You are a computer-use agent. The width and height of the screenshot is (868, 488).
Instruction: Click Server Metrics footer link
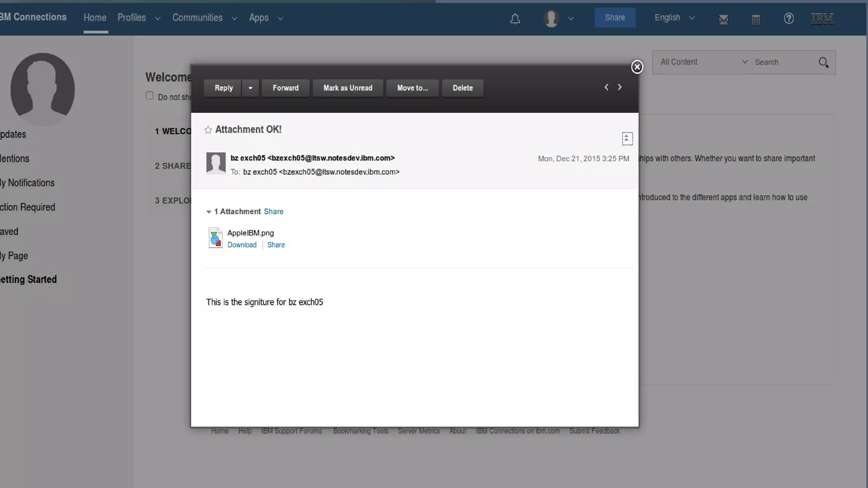419,431
